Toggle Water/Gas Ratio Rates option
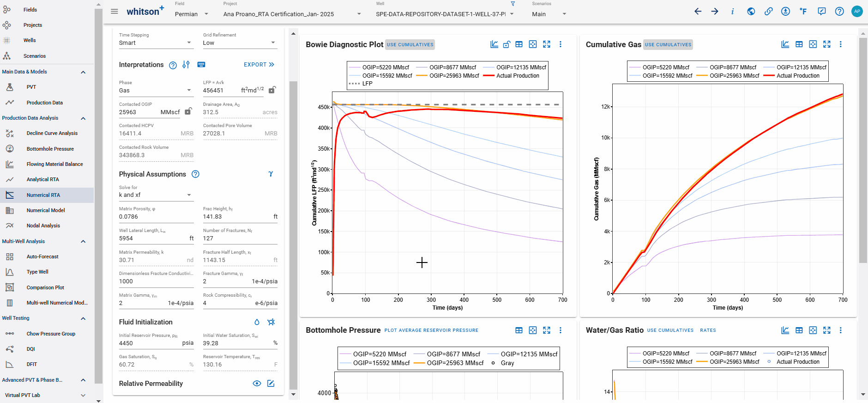This screenshot has width=868, height=403. click(x=708, y=330)
